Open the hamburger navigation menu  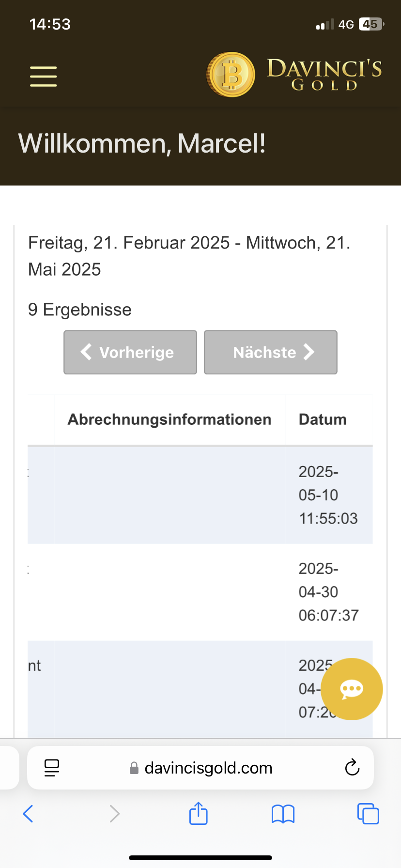tap(44, 77)
